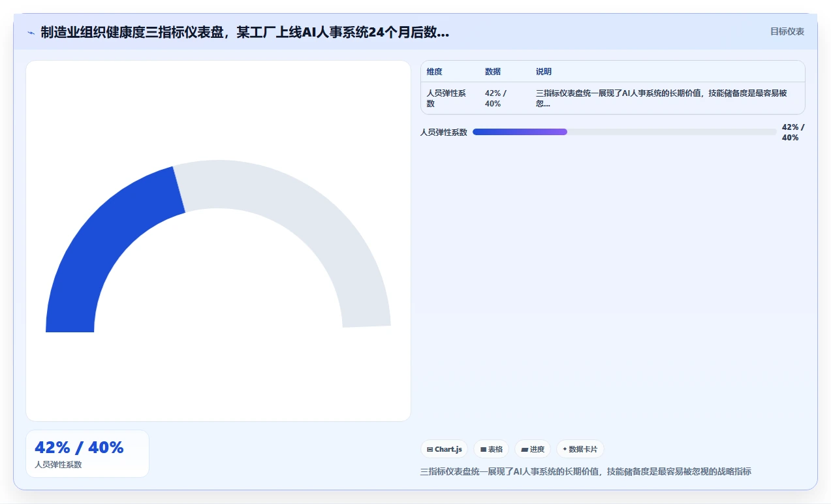Click 人员弹性系数 caption under big number
This screenshot has height=504, width=831.
pos(58,465)
